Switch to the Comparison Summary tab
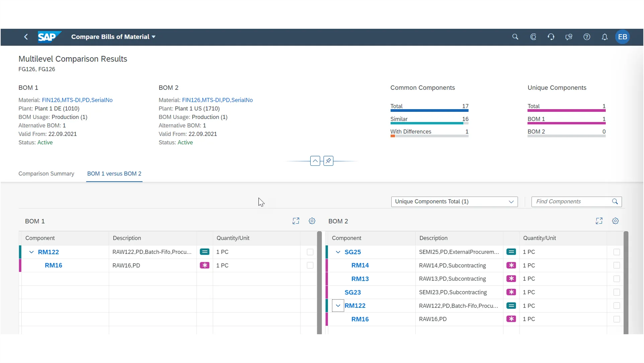 tap(46, 173)
